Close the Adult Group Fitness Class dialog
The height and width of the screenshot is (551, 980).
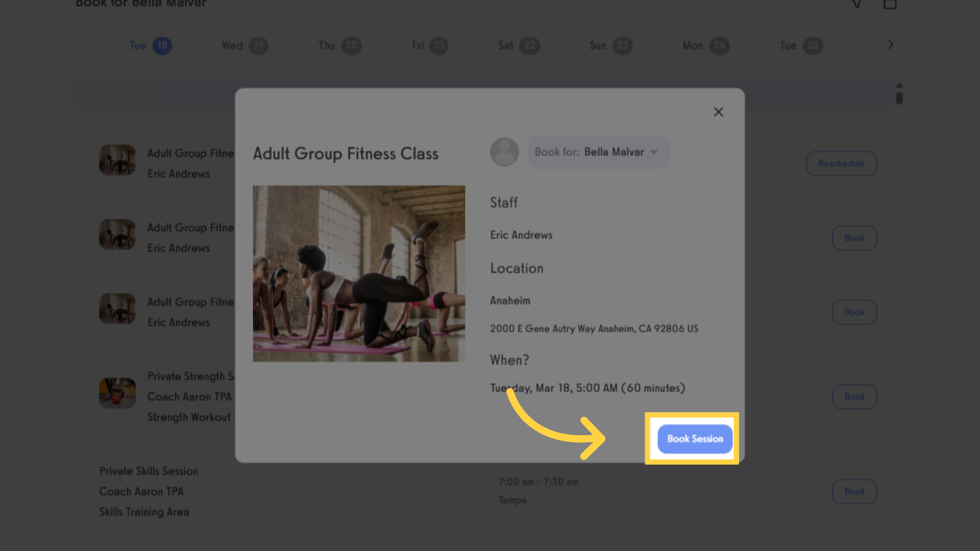click(718, 112)
